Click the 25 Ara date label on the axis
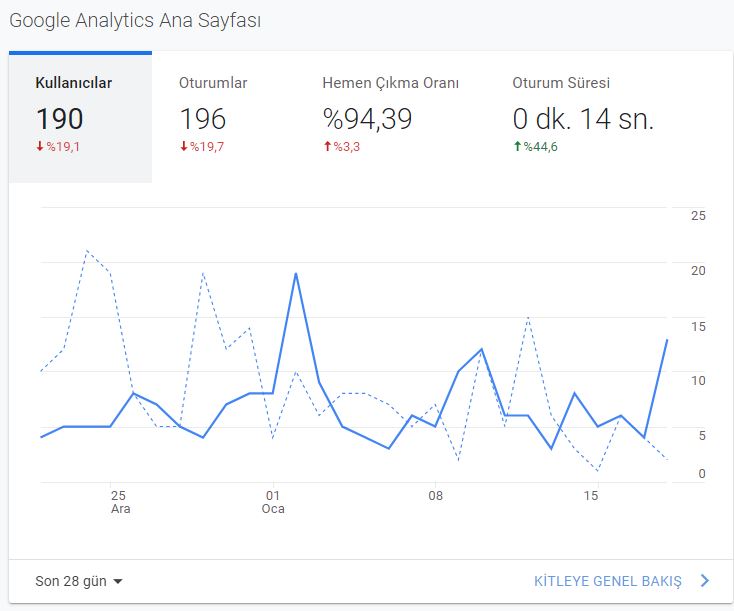Image resolution: width=734 pixels, height=611 pixels. [x=120, y=502]
